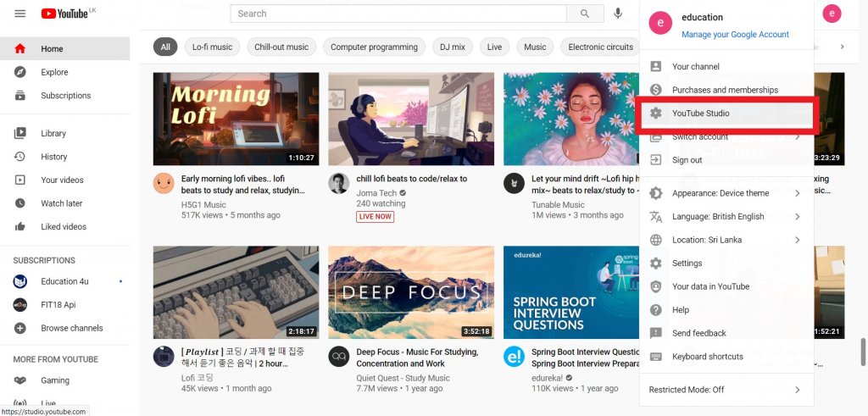The width and height of the screenshot is (868, 416).
Task: Click the Your videos icon
Action: pos(20,180)
